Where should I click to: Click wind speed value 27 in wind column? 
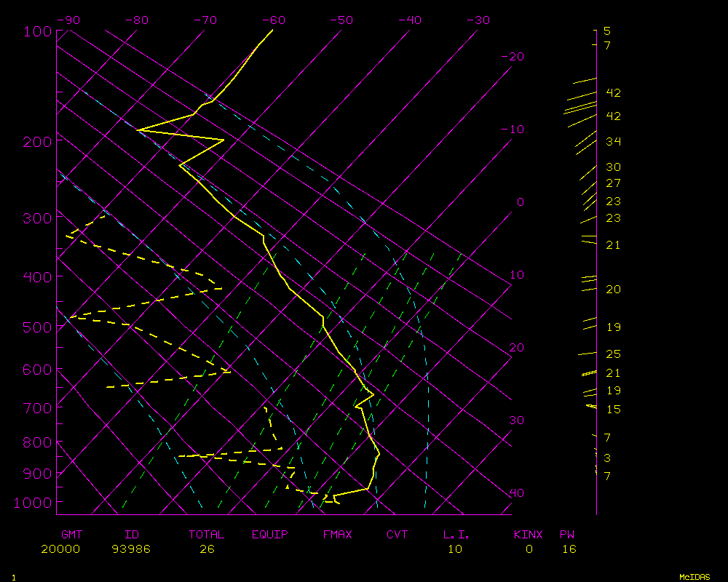pos(613,183)
